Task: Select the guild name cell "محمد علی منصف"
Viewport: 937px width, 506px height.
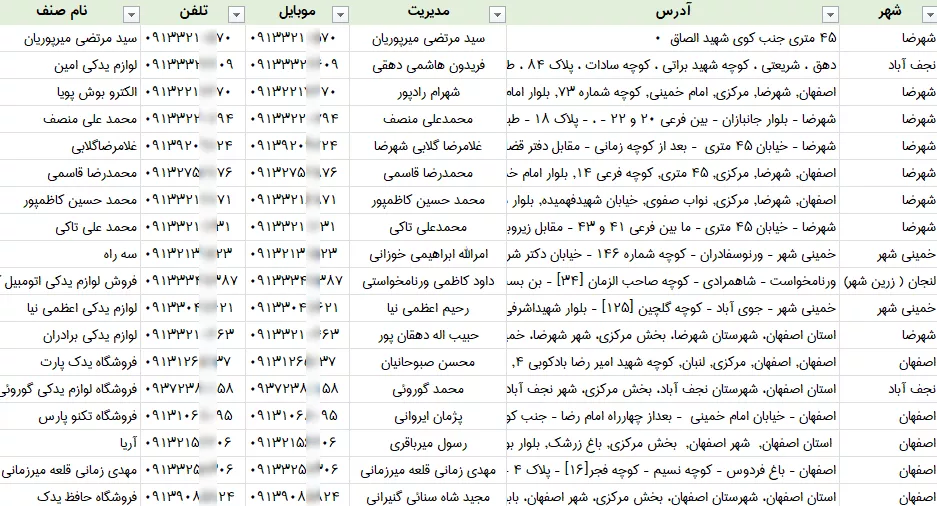Action: tap(70, 119)
